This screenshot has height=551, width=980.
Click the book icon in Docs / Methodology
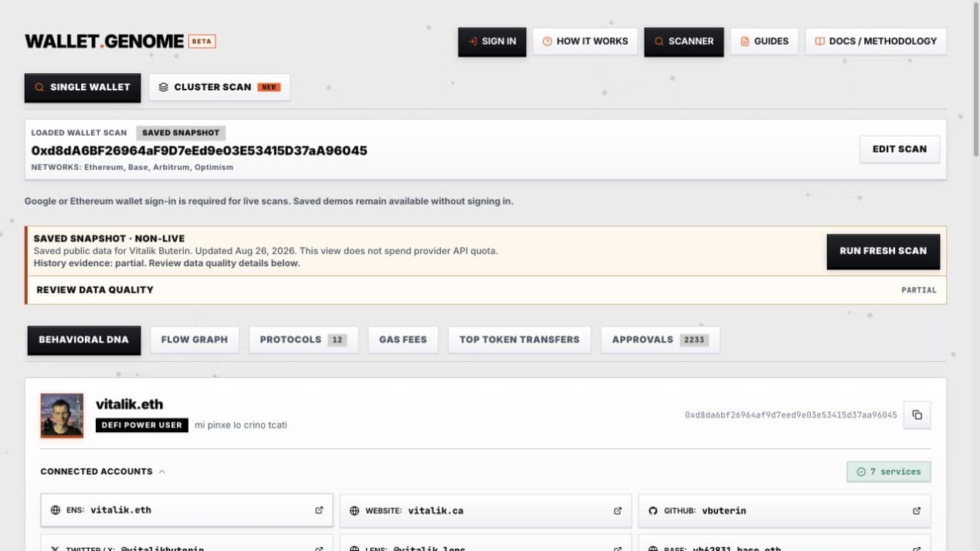[819, 42]
